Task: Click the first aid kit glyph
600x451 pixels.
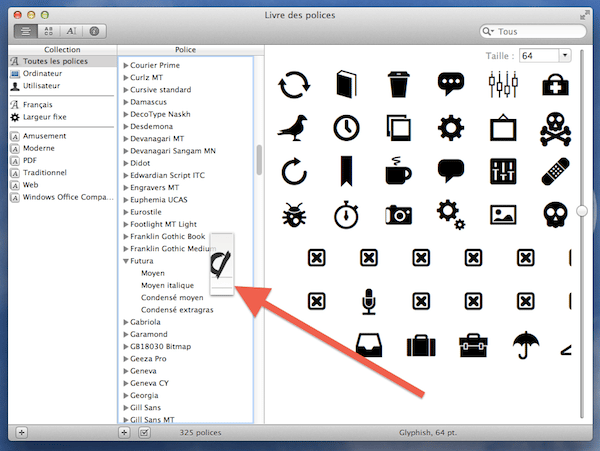Action: click(x=555, y=85)
